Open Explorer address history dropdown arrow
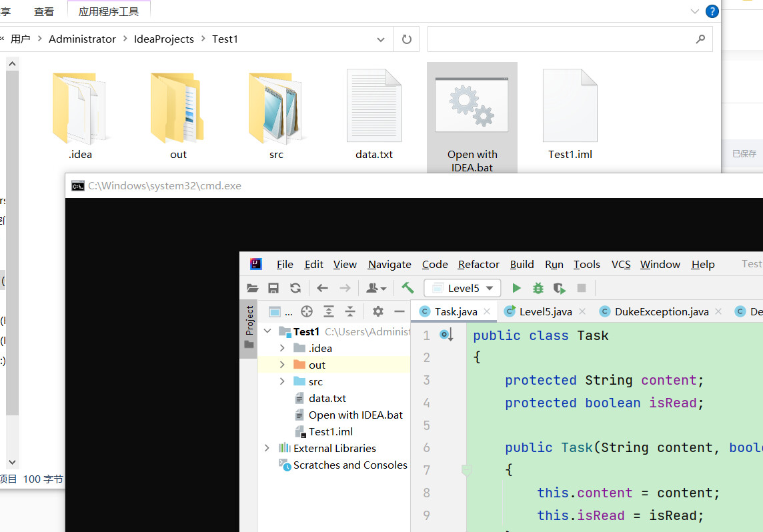 [x=381, y=39]
